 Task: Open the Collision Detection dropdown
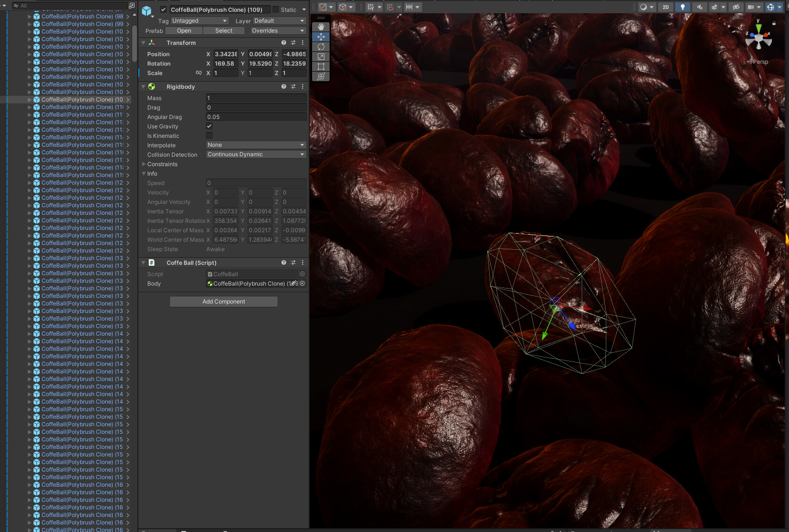click(x=256, y=155)
